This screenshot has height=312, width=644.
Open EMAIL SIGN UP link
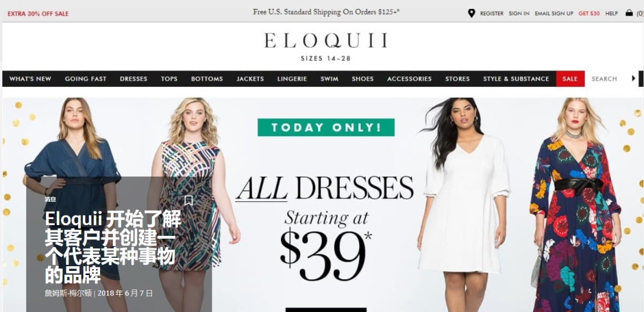point(554,14)
